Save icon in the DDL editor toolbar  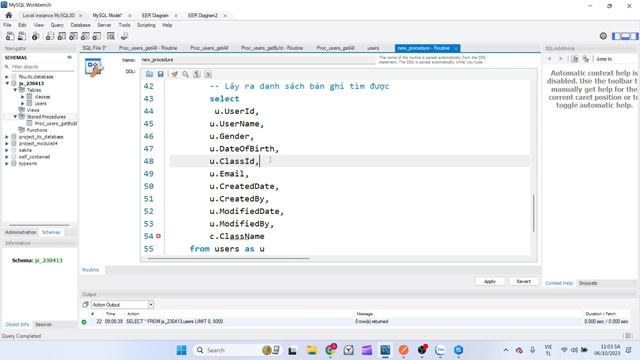[160, 74]
